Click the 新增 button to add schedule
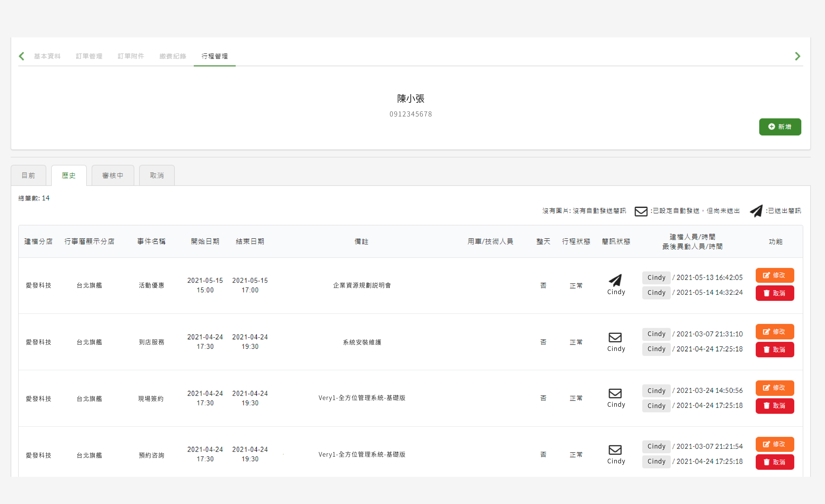The height and width of the screenshot is (504, 825). coord(779,126)
